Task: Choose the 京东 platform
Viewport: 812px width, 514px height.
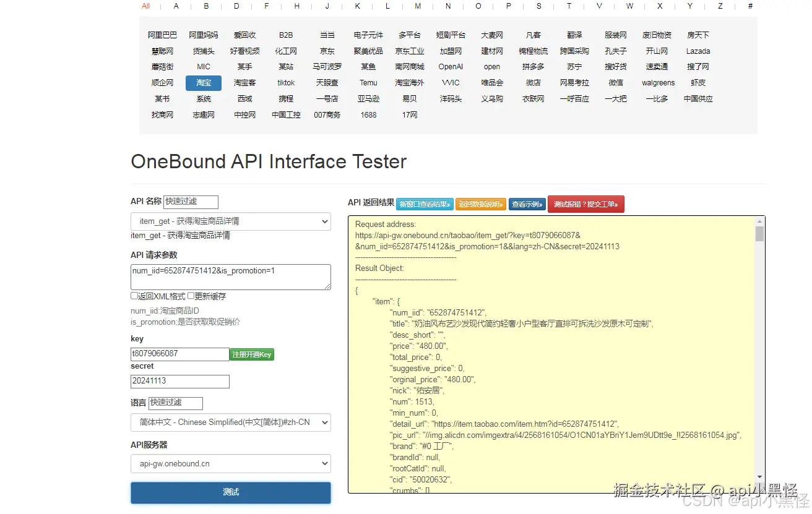Action: coord(327,51)
